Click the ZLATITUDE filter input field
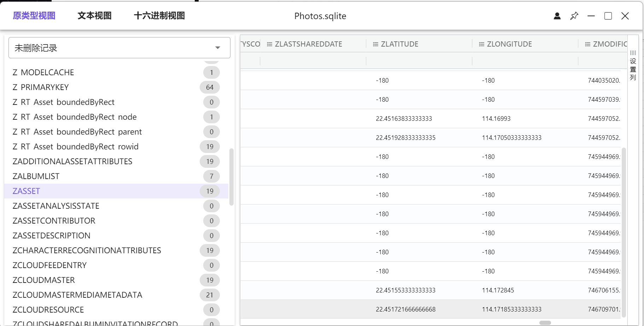This screenshot has width=644, height=326. point(419,61)
